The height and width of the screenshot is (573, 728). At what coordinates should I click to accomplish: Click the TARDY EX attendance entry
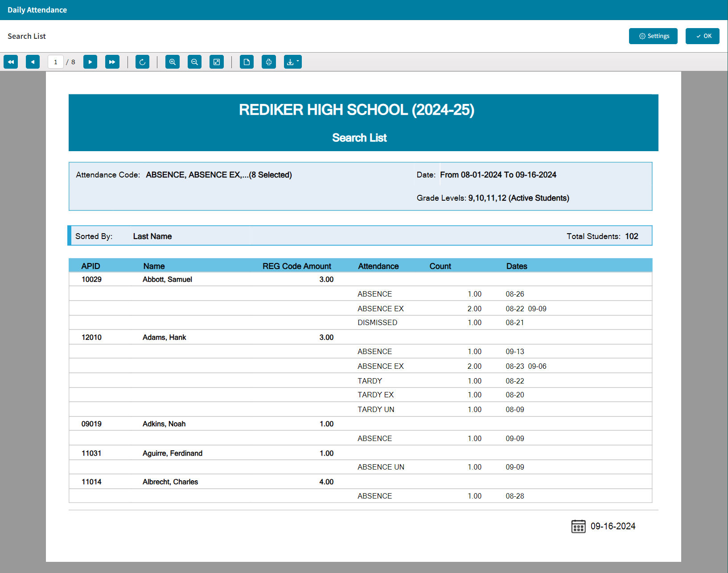(x=376, y=395)
